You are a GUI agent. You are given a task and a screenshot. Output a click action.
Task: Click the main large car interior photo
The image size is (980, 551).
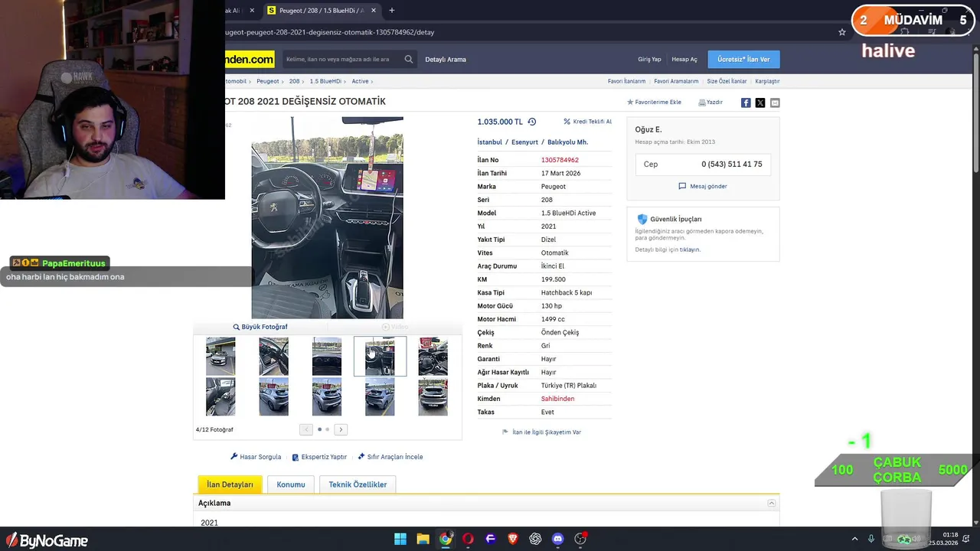tap(327, 217)
